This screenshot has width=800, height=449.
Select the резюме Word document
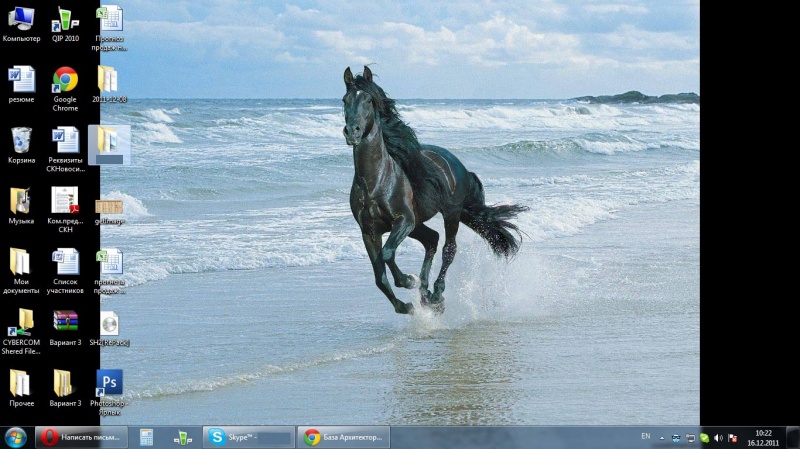[x=21, y=81]
